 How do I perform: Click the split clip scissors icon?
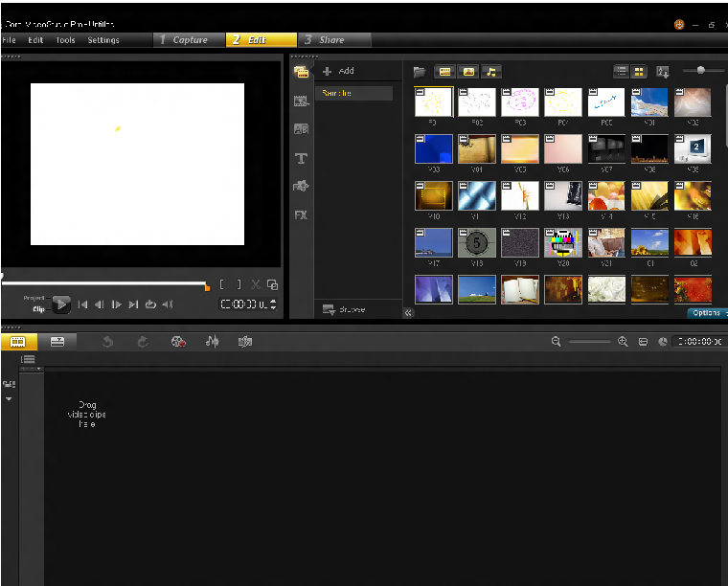click(256, 284)
